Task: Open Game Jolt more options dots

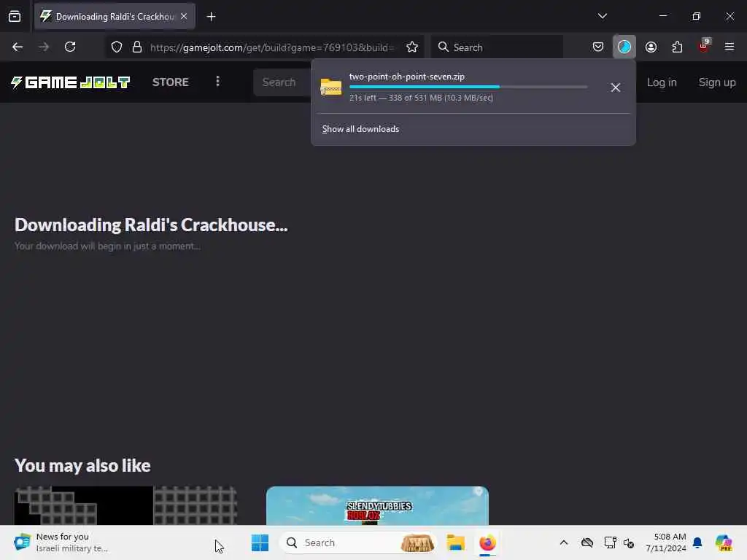Action: click(x=217, y=82)
